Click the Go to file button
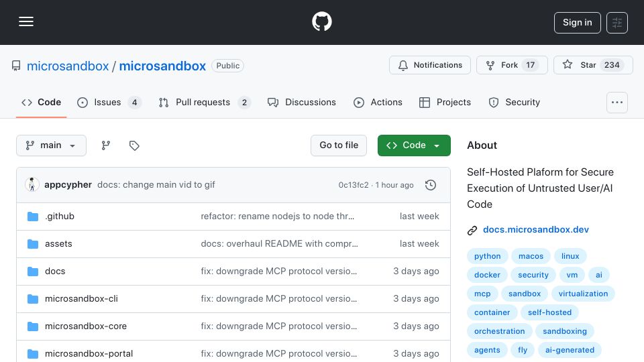644x362 pixels. (x=338, y=145)
